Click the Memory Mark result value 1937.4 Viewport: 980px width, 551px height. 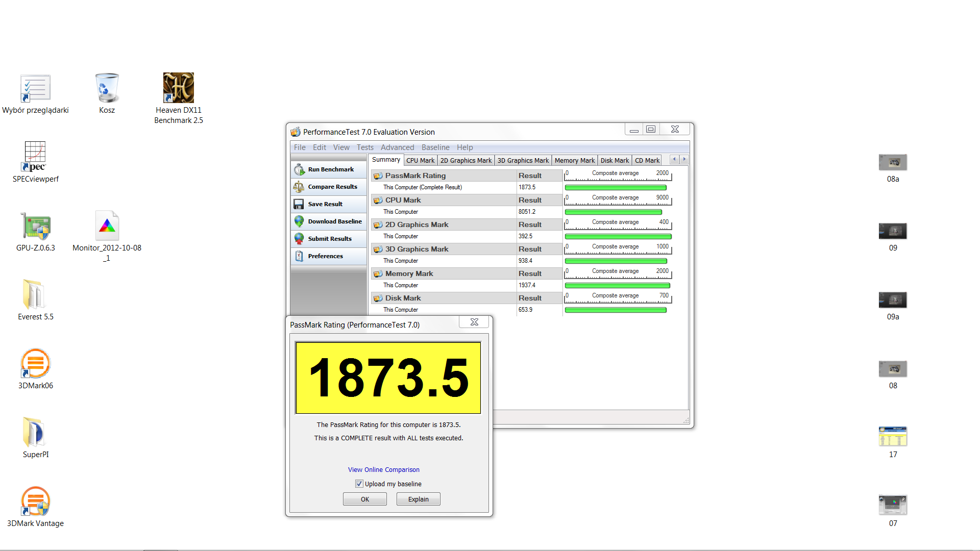coord(527,285)
